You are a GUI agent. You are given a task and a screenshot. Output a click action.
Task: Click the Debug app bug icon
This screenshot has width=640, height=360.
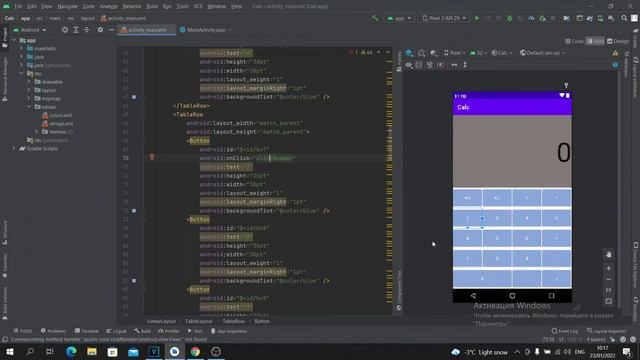(x=509, y=18)
